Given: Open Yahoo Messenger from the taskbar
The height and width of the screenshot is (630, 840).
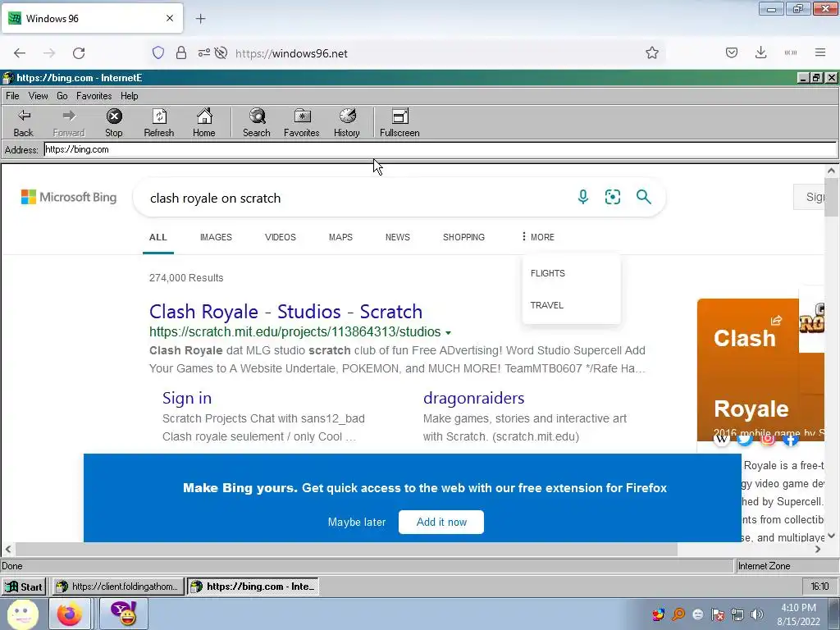Looking at the screenshot, I should 124,614.
